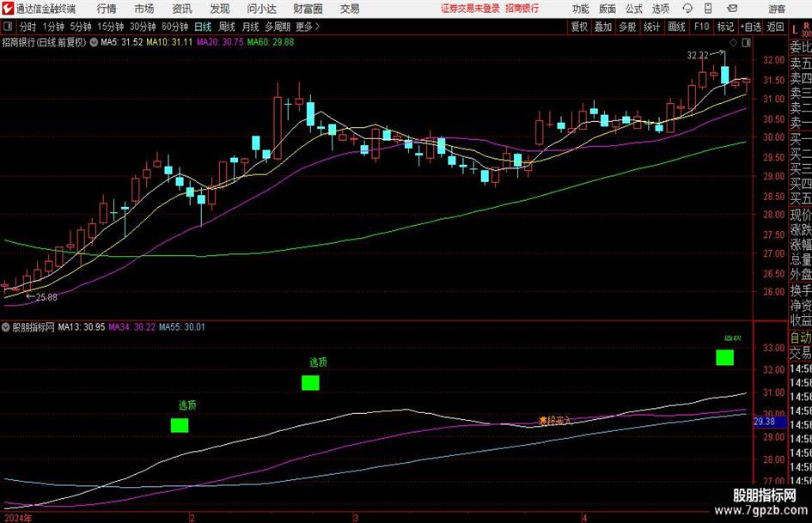Toggle the left panel icon beside 分时
812x523 pixels.
pyautogui.click(x=7, y=27)
